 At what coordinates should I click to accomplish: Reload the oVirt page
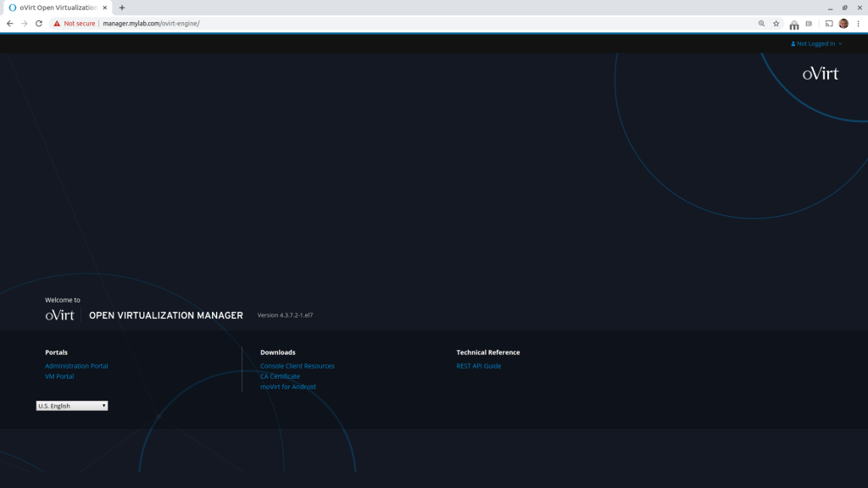pyautogui.click(x=39, y=23)
